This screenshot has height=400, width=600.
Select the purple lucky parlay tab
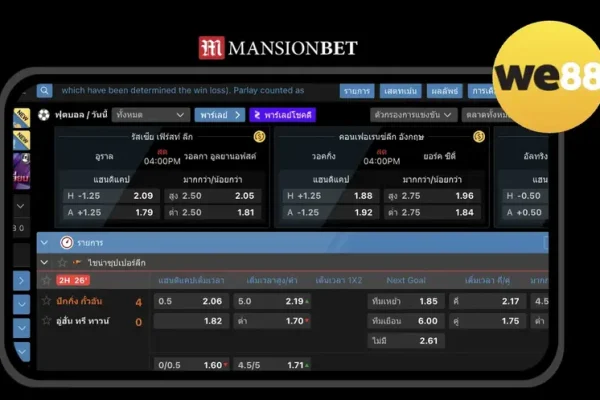[283, 115]
